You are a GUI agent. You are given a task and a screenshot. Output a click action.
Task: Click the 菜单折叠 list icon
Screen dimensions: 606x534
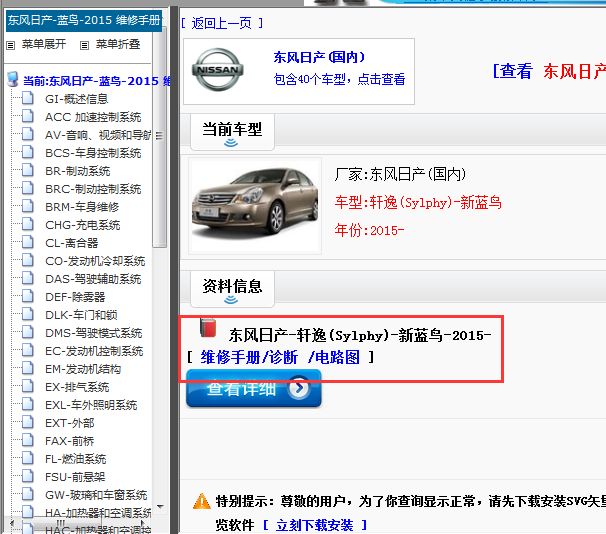[x=84, y=46]
